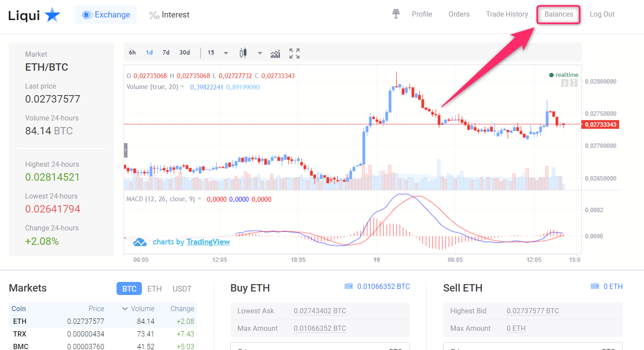Open the Profile page
644x350 pixels.
point(422,14)
